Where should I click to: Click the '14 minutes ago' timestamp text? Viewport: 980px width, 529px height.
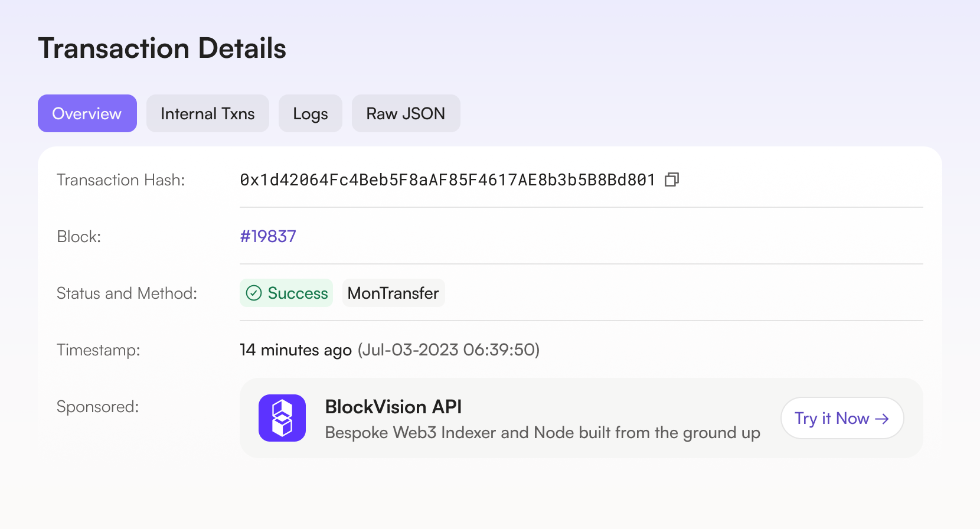coord(296,350)
